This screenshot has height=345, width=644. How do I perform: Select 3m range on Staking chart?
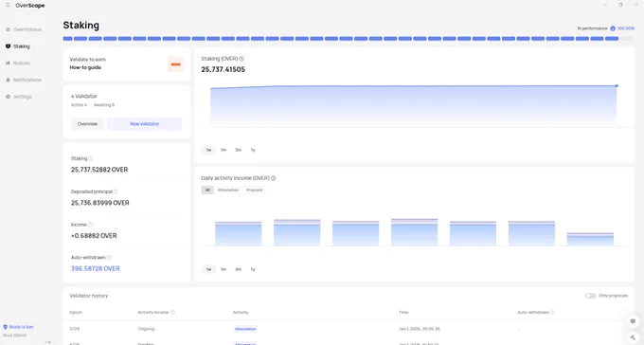tap(239, 150)
